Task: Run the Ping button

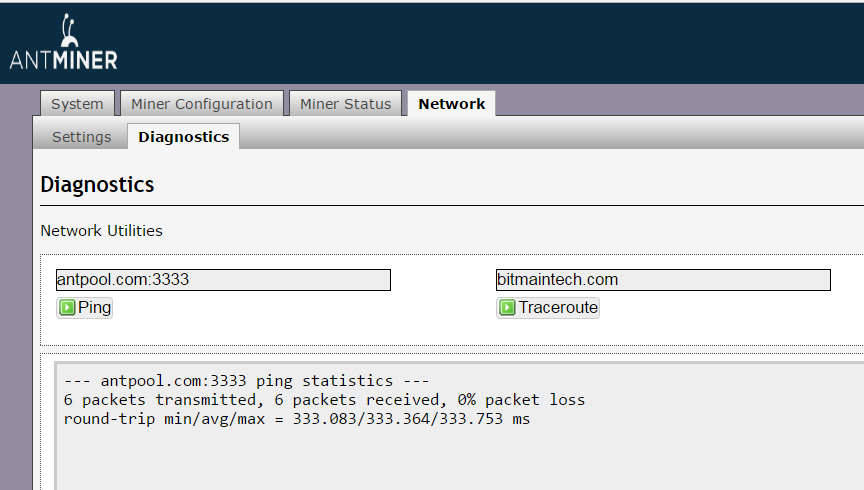Action: [x=84, y=308]
